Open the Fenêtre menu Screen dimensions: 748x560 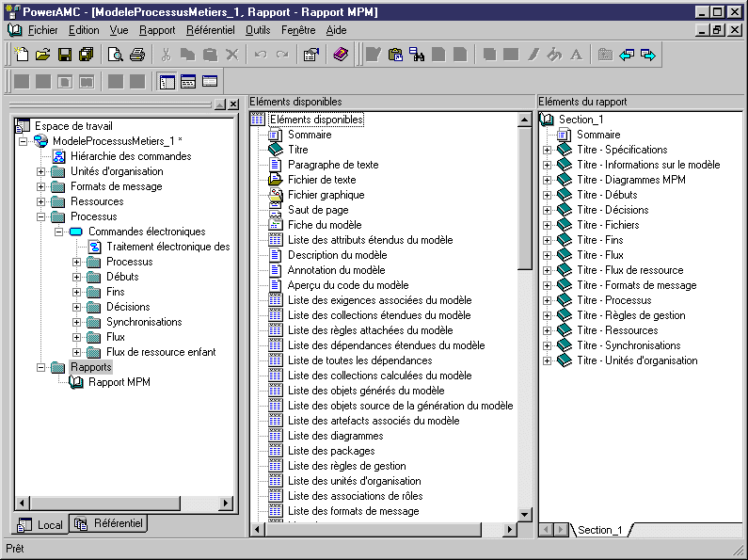pos(298,30)
